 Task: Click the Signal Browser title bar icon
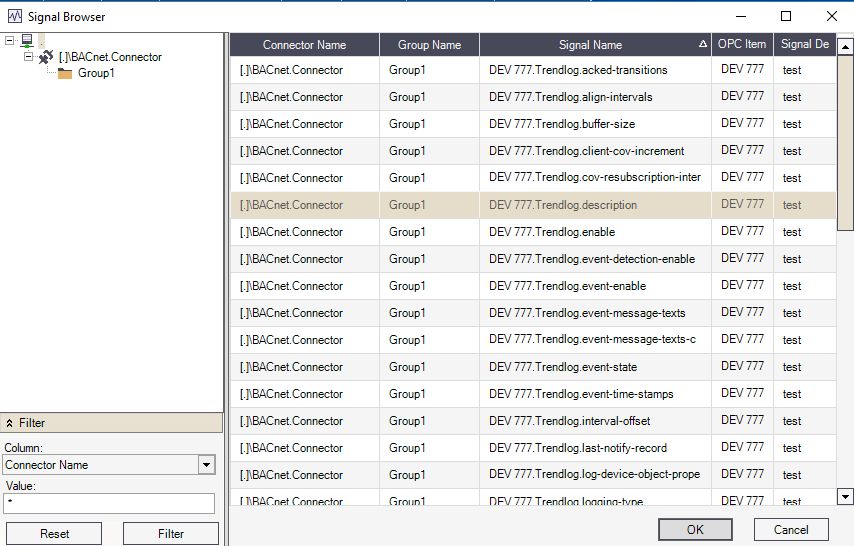click(15, 16)
